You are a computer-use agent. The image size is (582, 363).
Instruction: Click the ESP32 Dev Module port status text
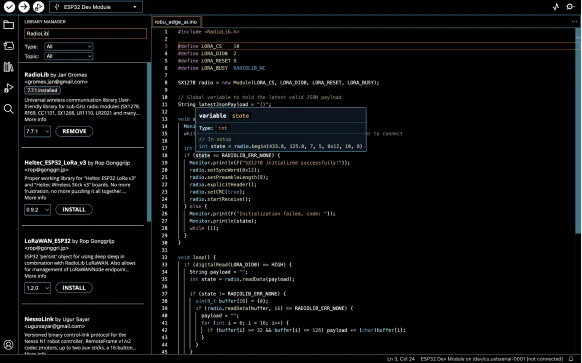[x=491, y=359]
